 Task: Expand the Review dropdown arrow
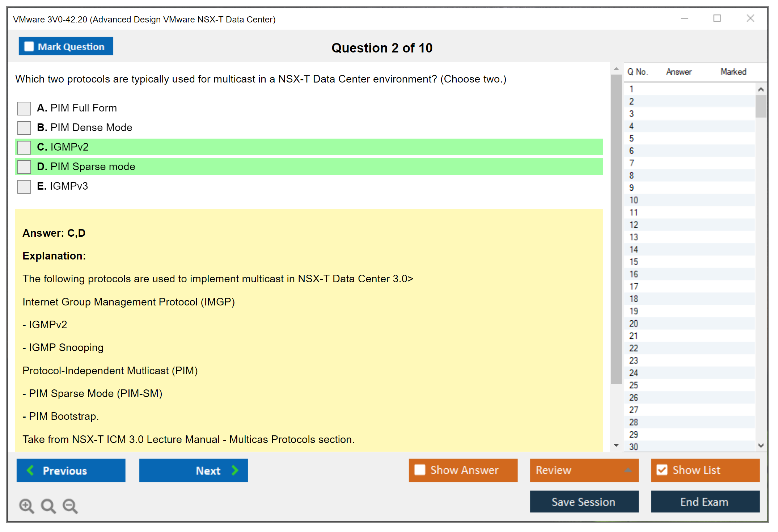pyautogui.click(x=628, y=470)
